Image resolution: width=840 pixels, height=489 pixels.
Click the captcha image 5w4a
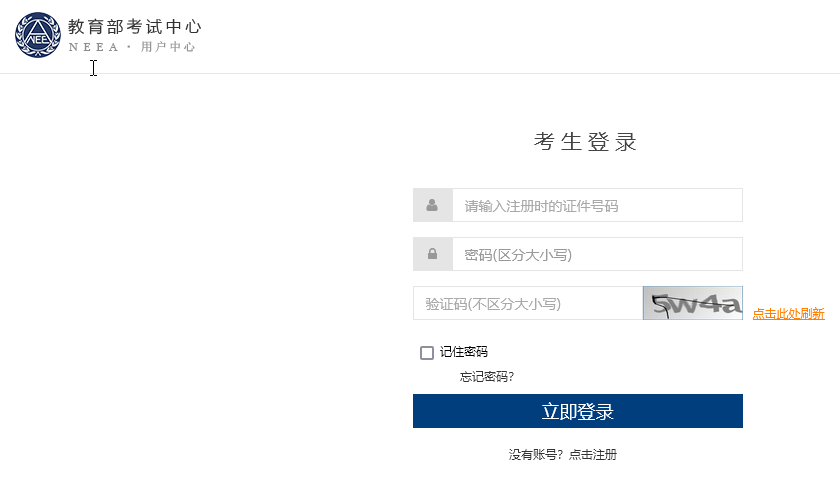point(692,304)
